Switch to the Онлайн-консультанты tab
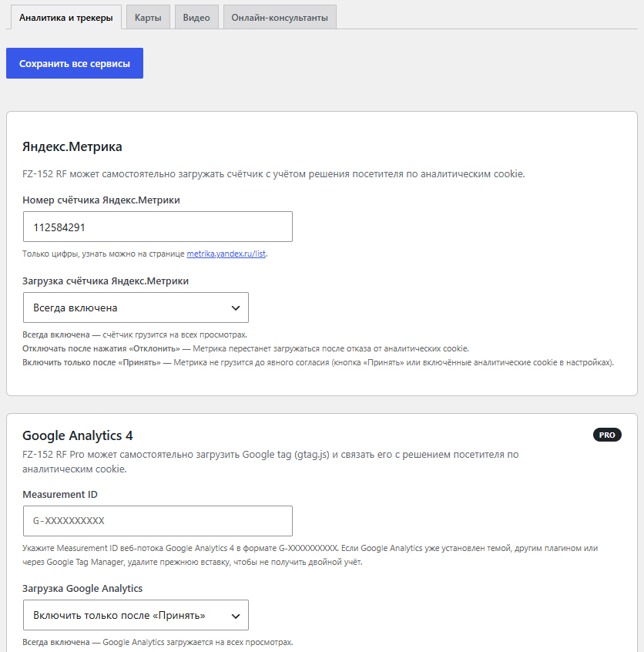The width and height of the screenshot is (644, 652). tap(280, 18)
